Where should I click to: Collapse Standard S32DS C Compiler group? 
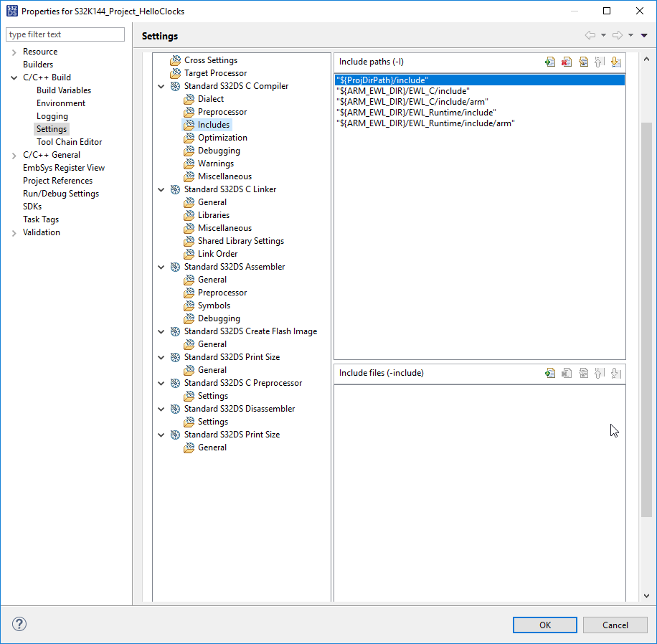point(161,86)
